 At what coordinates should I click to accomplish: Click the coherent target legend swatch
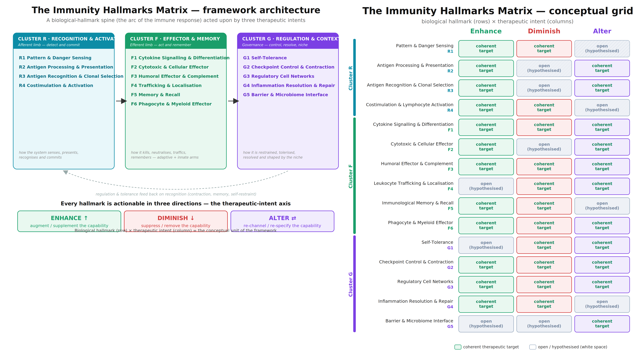point(458,347)
